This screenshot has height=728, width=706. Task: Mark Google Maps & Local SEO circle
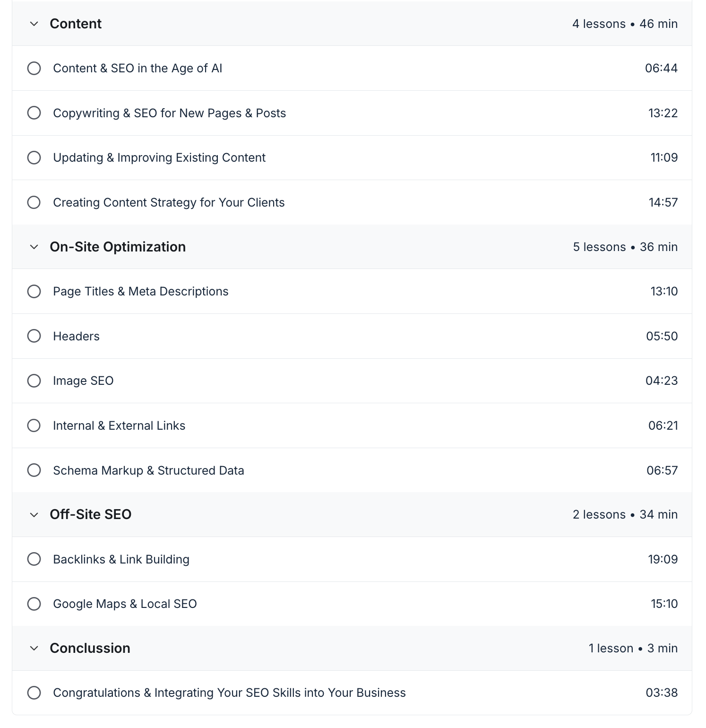click(34, 604)
